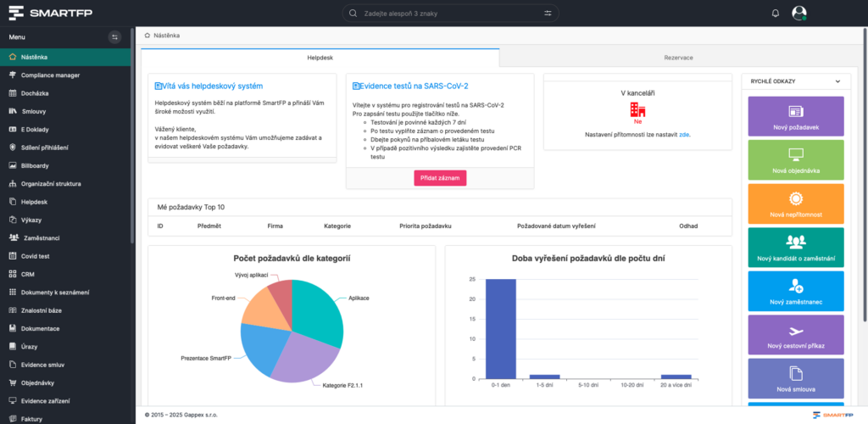The height and width of the screenshot is (424, 868).
Task: Click the 'zde' presence settings link
Action: (x=684, y=135)
